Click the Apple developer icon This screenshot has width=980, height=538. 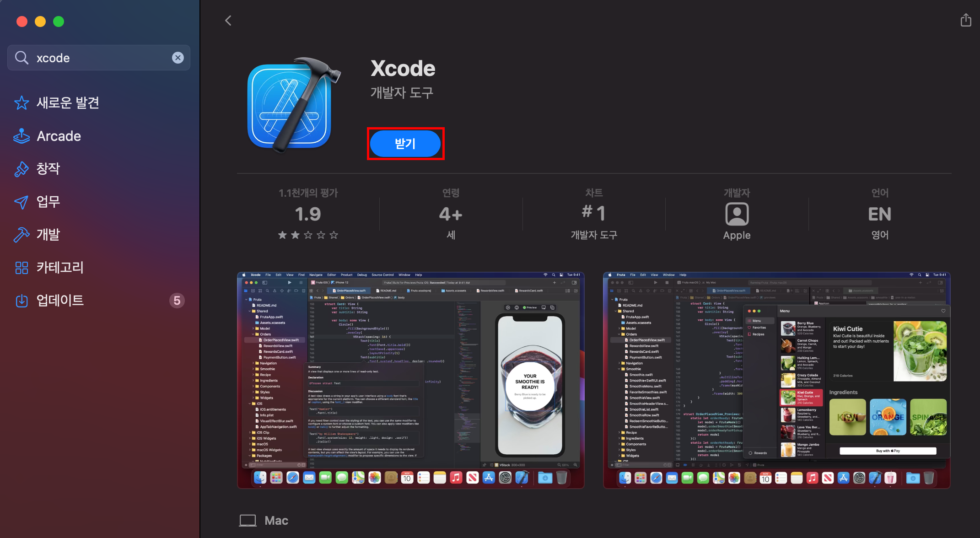(737, 214)
